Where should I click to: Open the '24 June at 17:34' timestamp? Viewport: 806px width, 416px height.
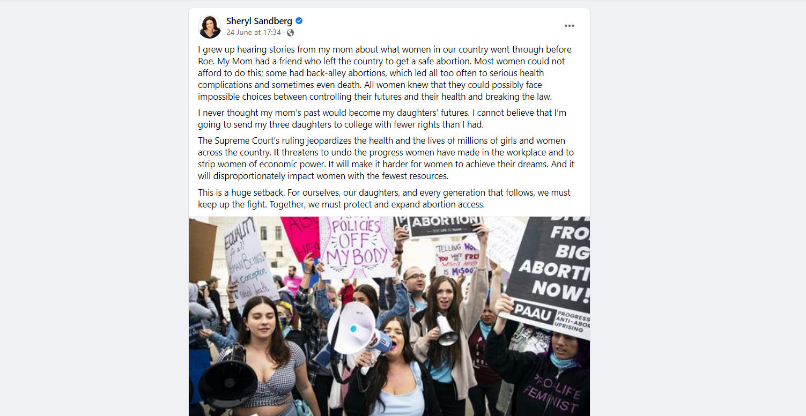[x=254, y=32]
